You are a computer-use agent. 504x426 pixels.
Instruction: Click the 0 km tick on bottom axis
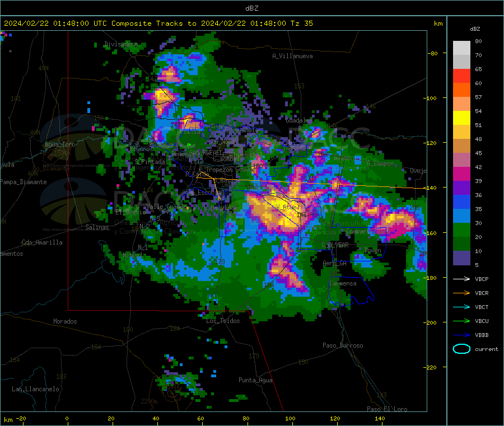point(67,418)
